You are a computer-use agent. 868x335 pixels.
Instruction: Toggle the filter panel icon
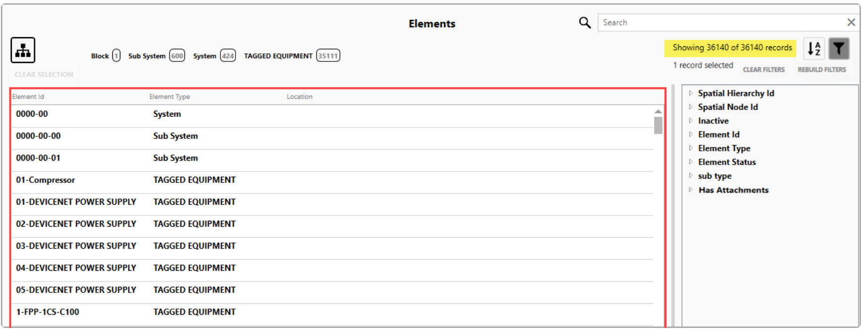(x=839, y=48)
